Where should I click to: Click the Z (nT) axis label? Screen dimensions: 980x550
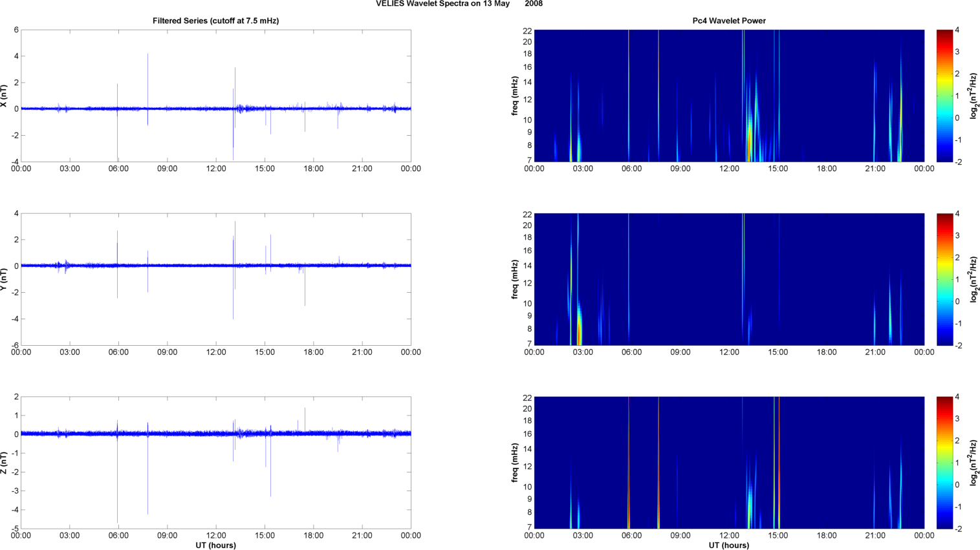(x=5, y=463)
